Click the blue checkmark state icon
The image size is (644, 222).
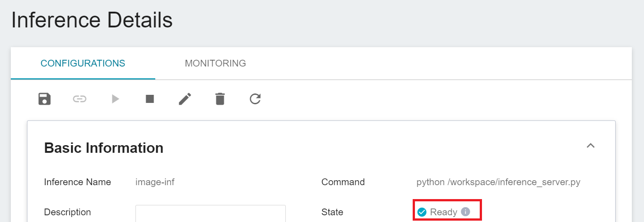pyautogui.click(x=422, y=212)
